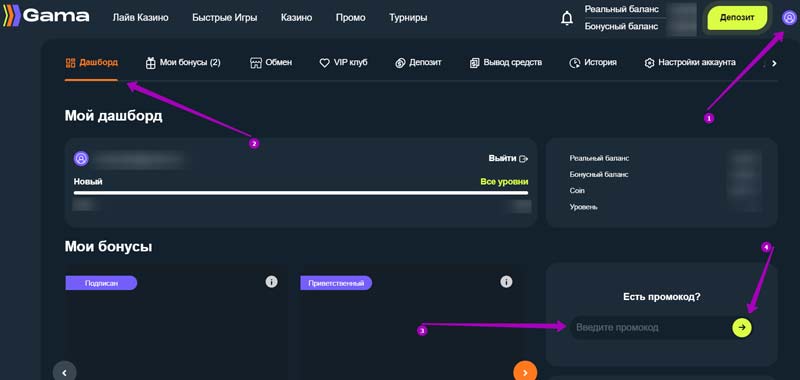This screenshot has height=380, width=800.
Task: Switch to Мои бонусы (2) tab
Action: coord(183,63)
